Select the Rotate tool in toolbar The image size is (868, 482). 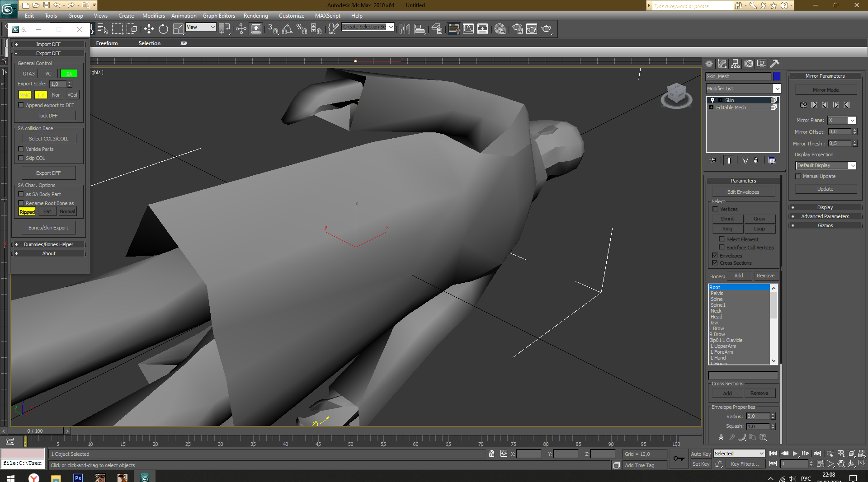(163, 29)
